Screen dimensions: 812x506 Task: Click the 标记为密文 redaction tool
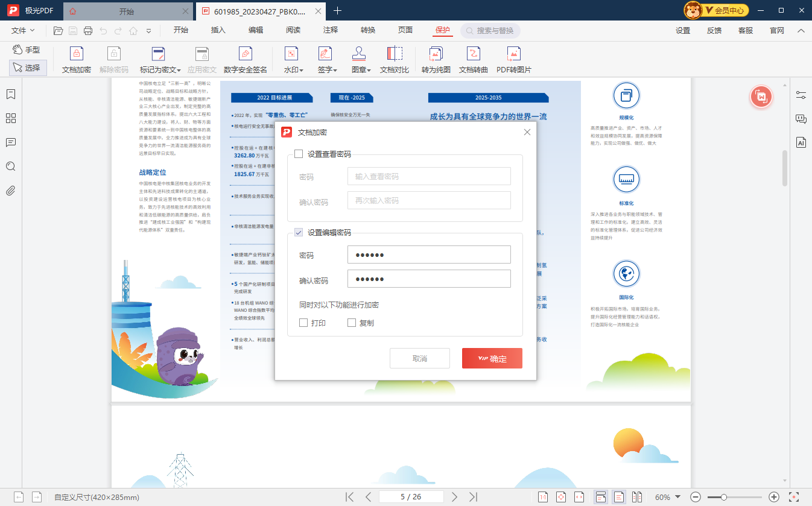158,60
